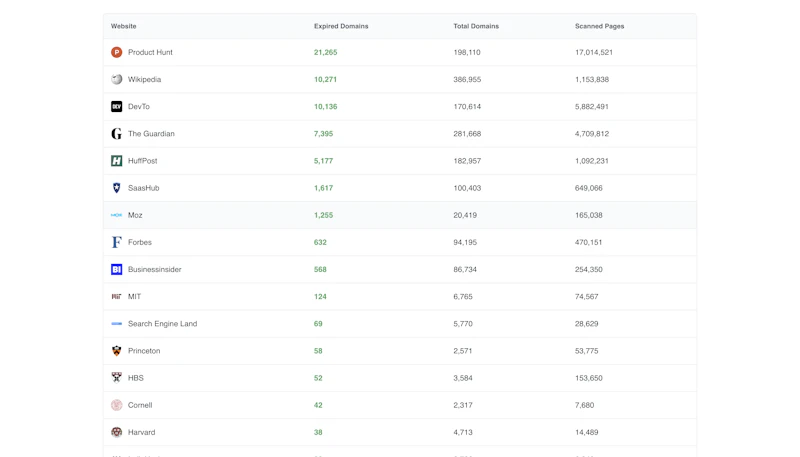Click scanned pages value 649,066
Image resolution: width=800 pixels, height=457 pixels.
pos(588,188)
